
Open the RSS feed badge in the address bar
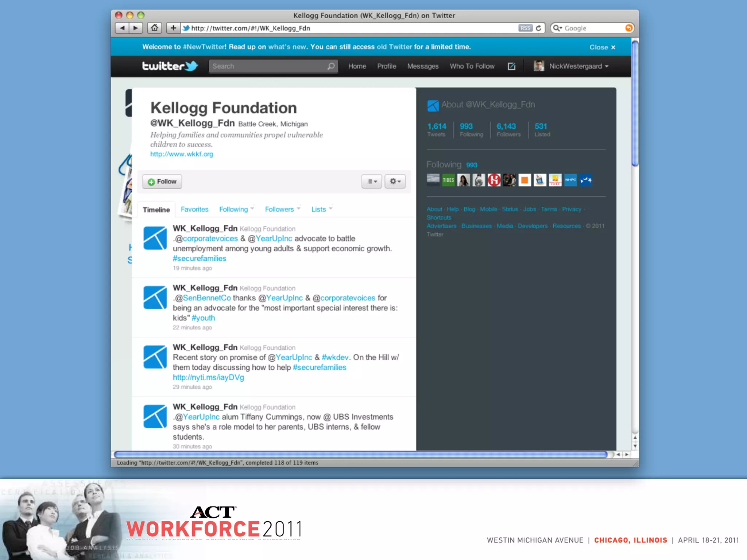525,28
